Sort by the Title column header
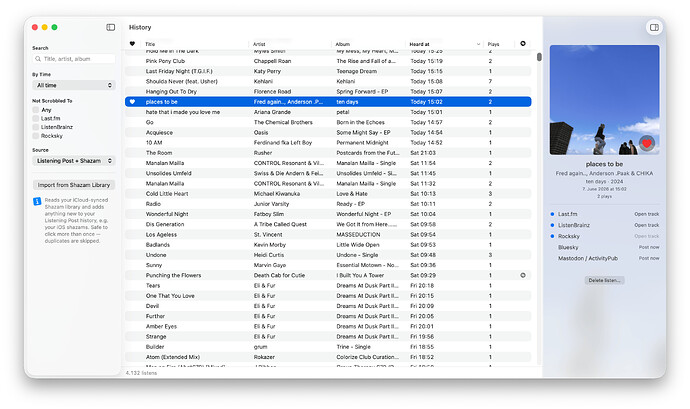Screen dimensions: 690x409 pos(150,44)
